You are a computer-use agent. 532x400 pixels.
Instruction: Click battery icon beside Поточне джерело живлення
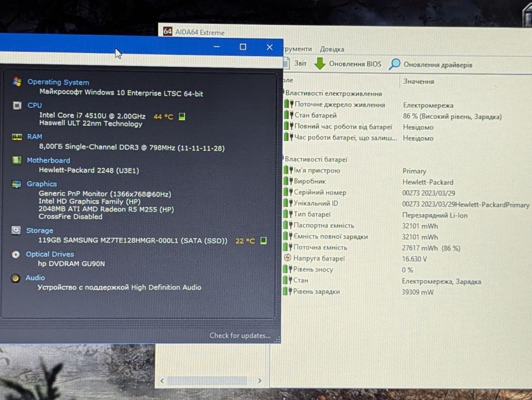pos(288,104)
